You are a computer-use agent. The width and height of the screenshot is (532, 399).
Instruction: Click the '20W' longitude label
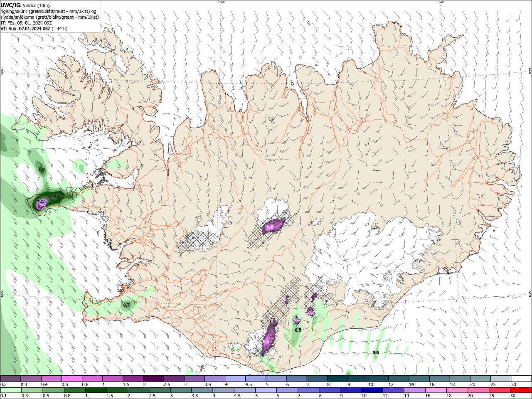click(x=221, y=2)
